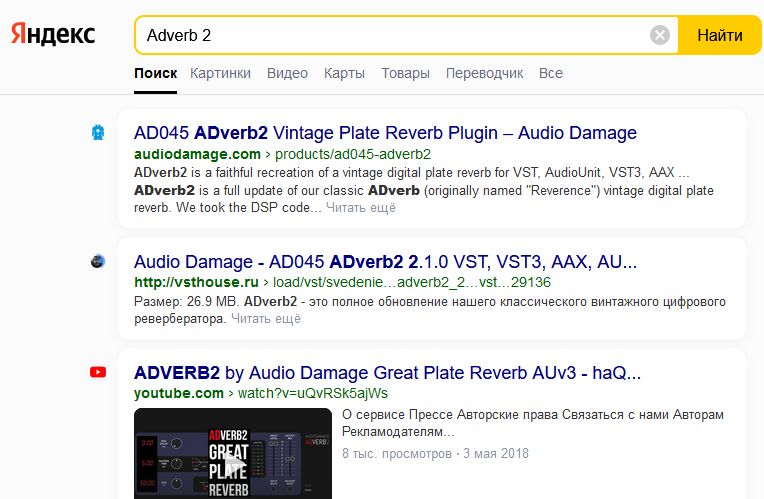This screenshot has width=764, height=499.
Task: Open the audiodamage.com domain link
Action: coord(197,154)
